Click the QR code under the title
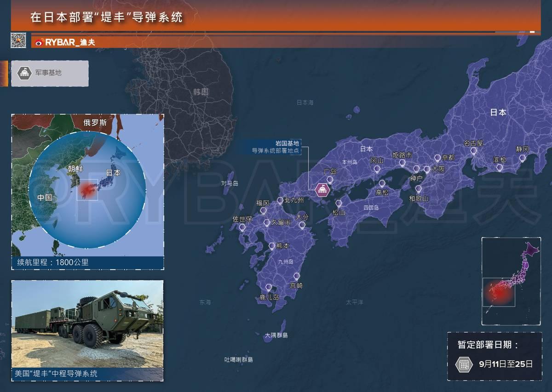 tap(19, 40)
